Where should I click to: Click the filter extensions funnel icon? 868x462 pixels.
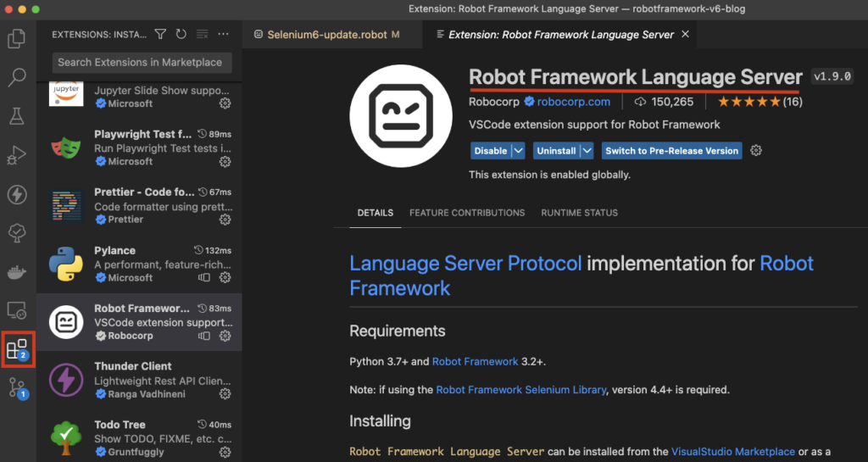(x=160, y=34)
